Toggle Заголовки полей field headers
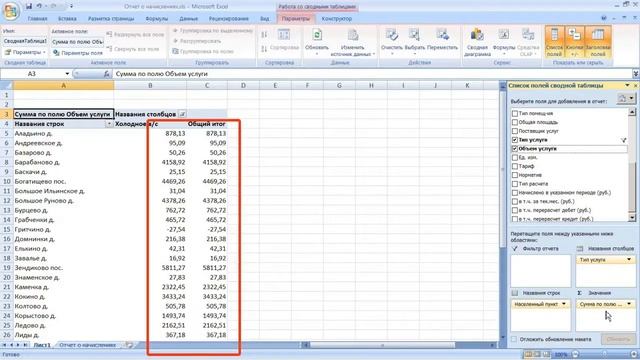 (598, 42)
